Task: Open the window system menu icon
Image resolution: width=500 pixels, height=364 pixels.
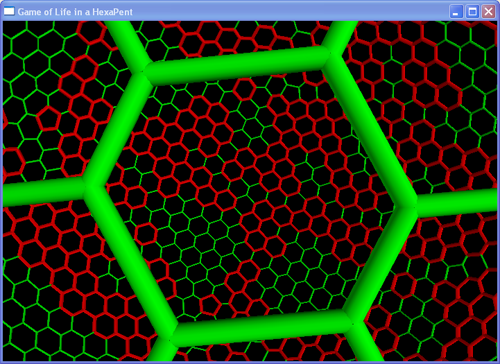Action: (x=9, y=11)
